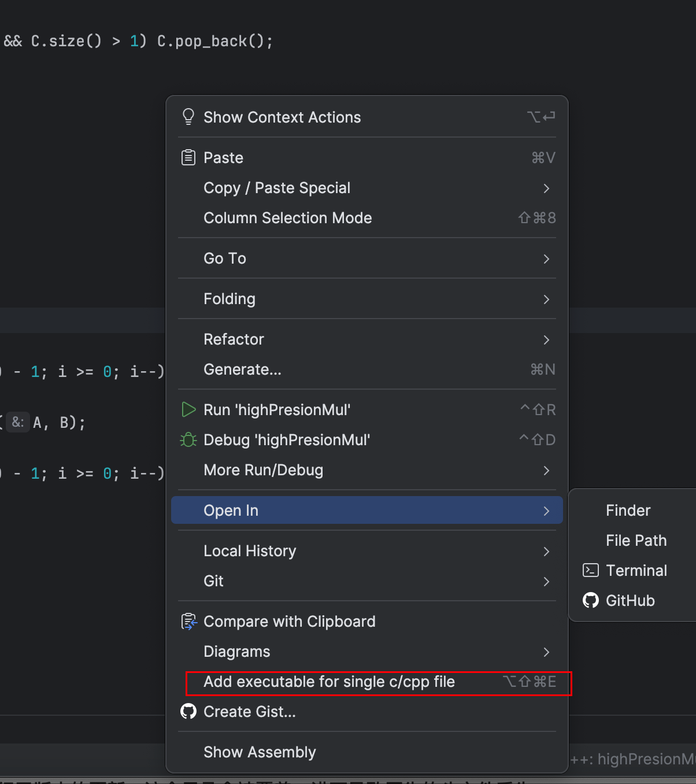Expand the Folding submenu
This screenshot has width=696, height=784.
(546, 299)
